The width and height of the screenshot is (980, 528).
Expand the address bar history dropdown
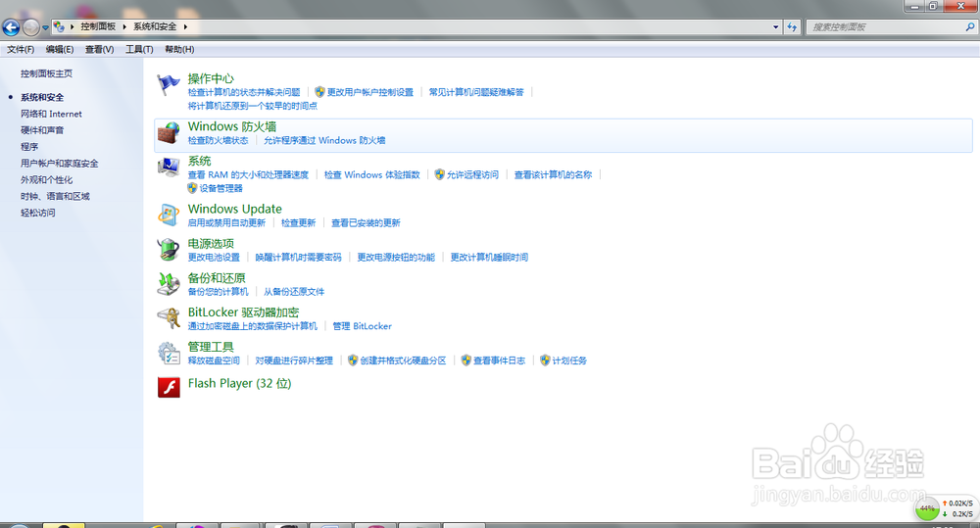[775, 26]
